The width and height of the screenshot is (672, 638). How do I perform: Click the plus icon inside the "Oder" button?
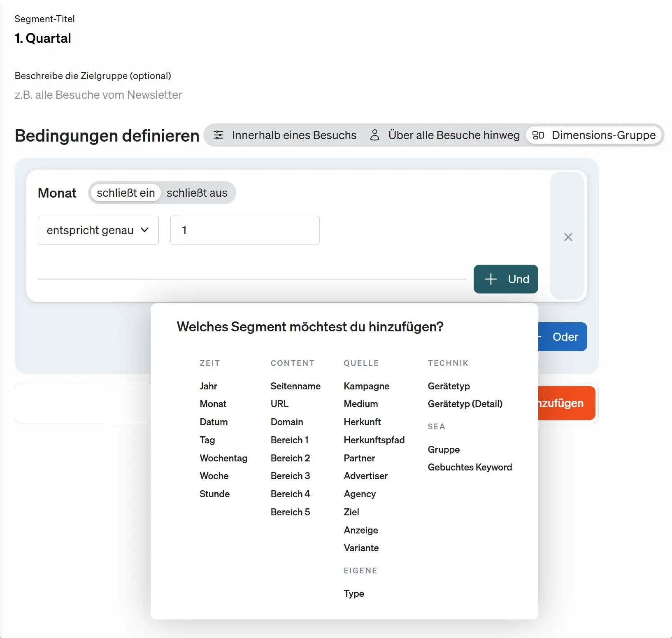coord(540,337)
